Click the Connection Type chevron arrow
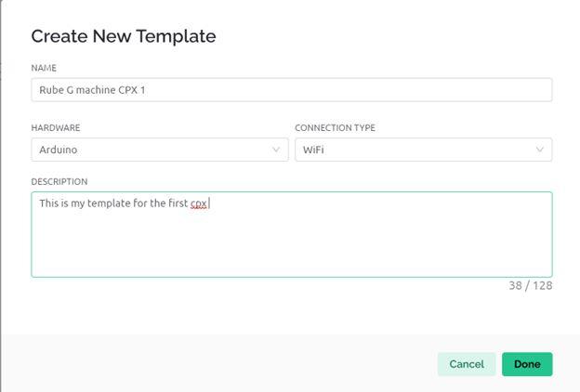The height and width of the screenshot is (392, 580). (x=540, y=150)
